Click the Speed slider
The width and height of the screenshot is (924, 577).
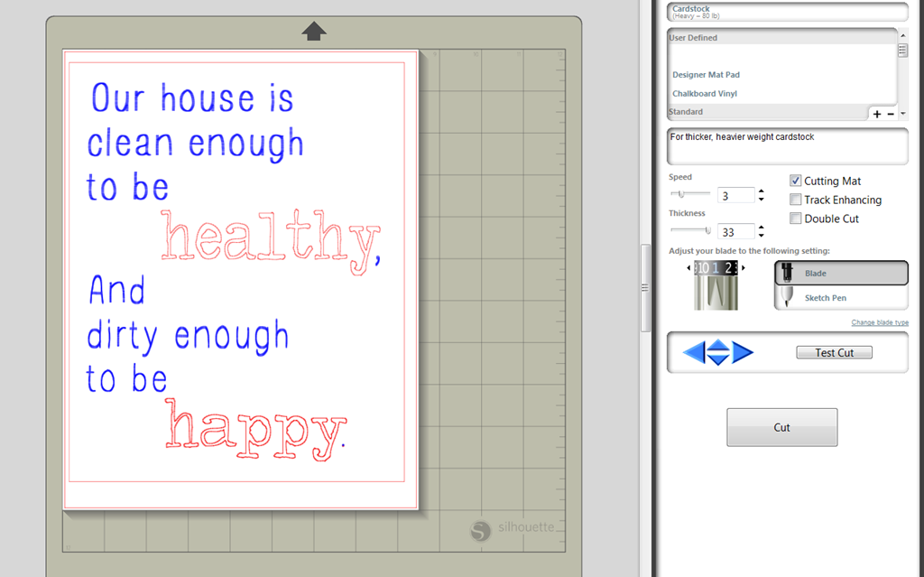(x=690, y=193)
